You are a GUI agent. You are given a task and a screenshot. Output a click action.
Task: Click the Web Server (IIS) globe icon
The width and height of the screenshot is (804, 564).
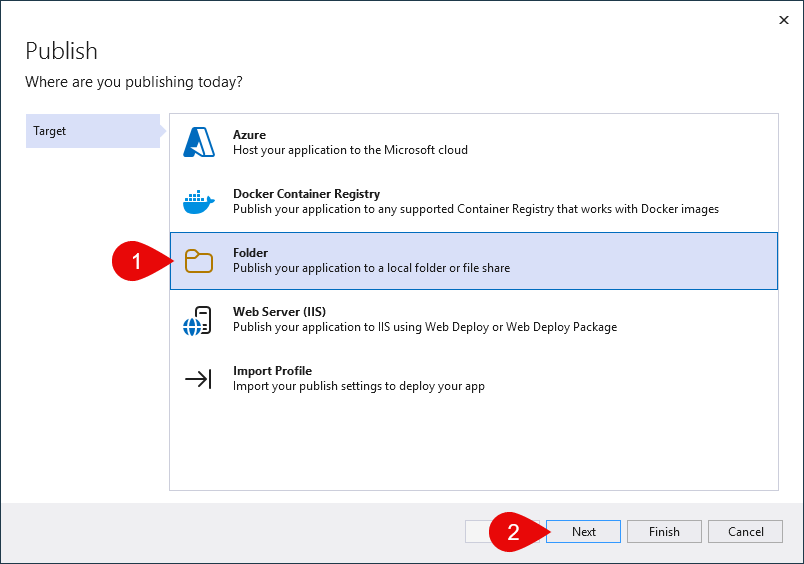198,320
